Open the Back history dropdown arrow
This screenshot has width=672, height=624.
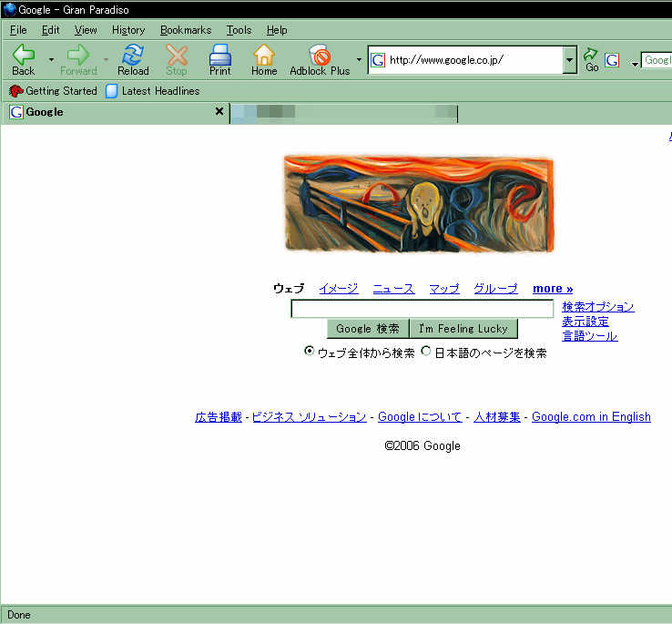tap(51, 59)
